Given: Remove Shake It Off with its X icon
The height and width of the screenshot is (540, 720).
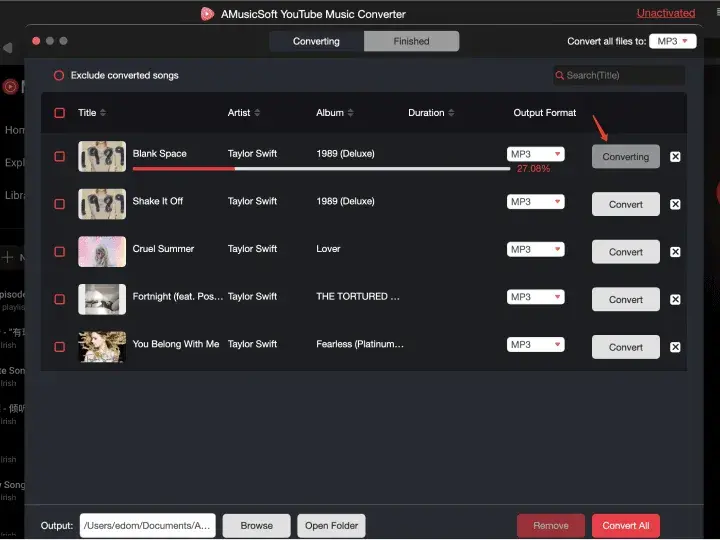Looking at the screenshot, I should 675,204.
